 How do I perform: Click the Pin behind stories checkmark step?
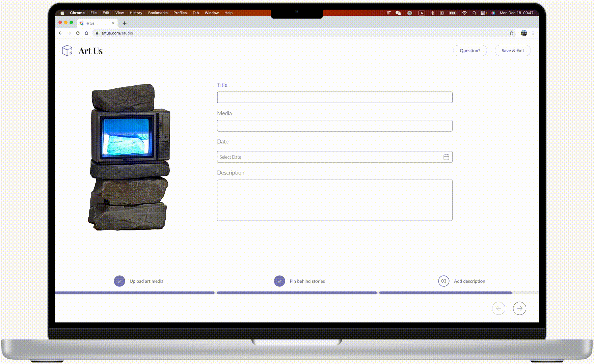tap(279, 281)
